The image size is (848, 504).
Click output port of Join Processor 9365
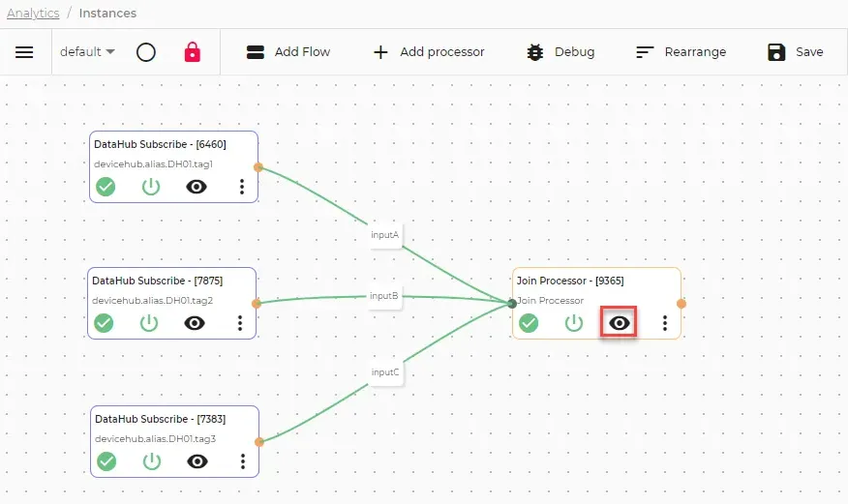[681, 304]
